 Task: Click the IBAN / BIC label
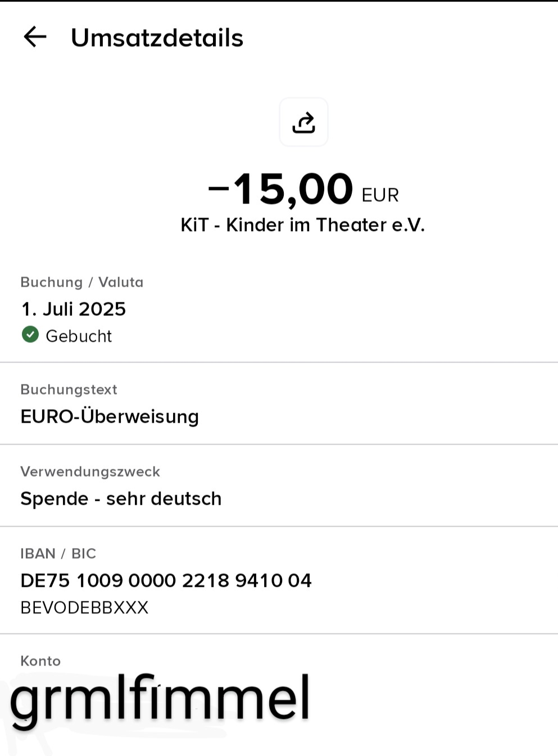58,554
